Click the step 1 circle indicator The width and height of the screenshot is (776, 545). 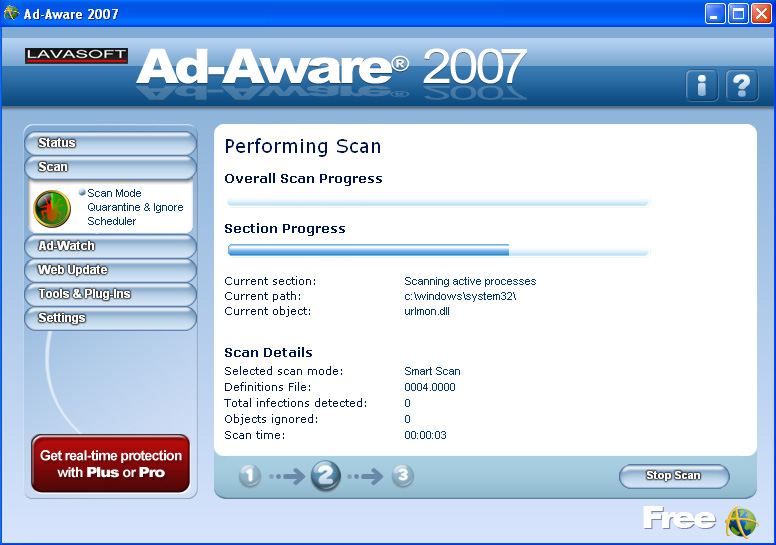click(250, 476)
